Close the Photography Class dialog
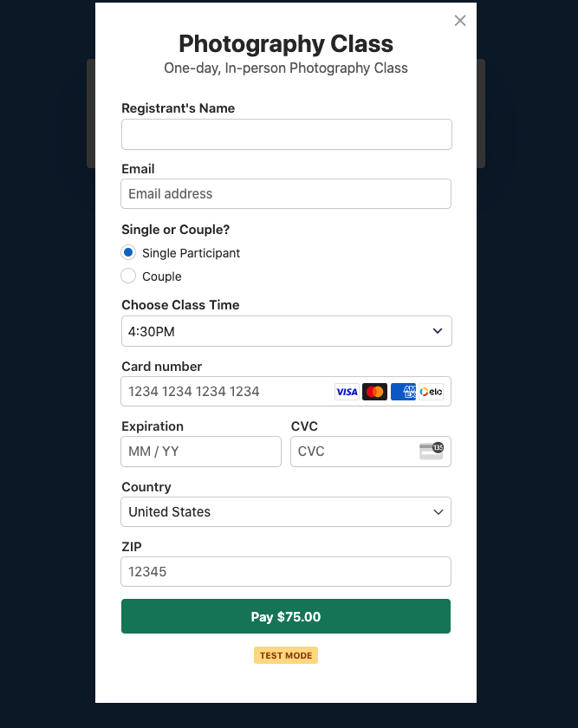578x728 pixels. click(x=460, y=21)
